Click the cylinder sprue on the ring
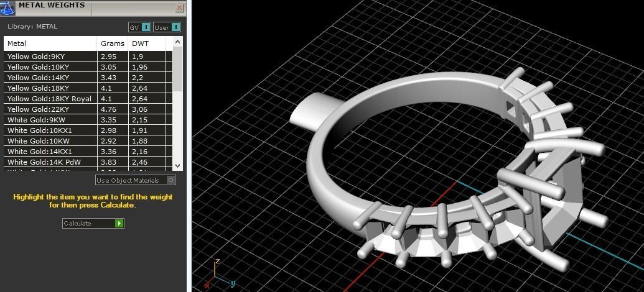The height and width of the screenshot is (292, 644). pyautogui.click(x=314, y=112)
